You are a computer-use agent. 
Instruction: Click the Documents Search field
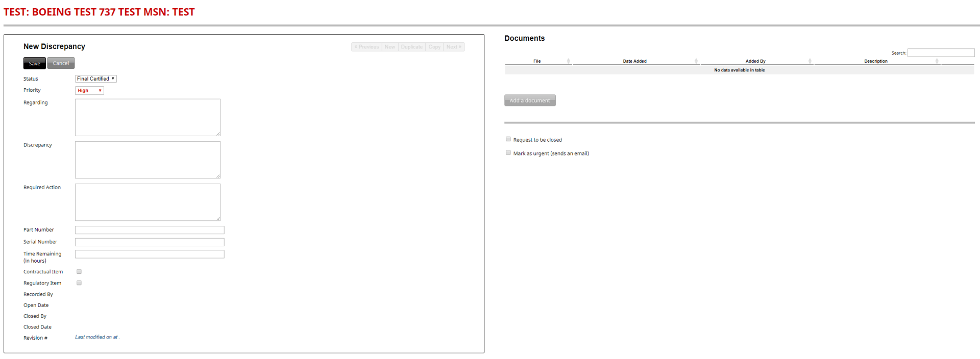pyautogui.click(x=941, y=53)
